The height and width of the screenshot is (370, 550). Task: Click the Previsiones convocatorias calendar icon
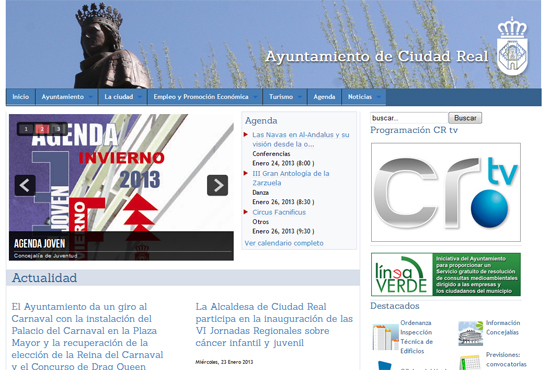click(470, 362)
